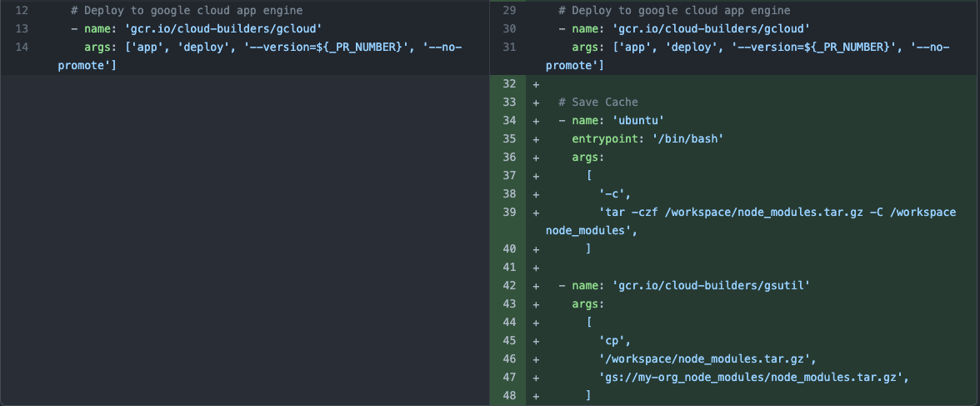Click plus marker on line 42

pyautogui.click(x=536, y=285)
